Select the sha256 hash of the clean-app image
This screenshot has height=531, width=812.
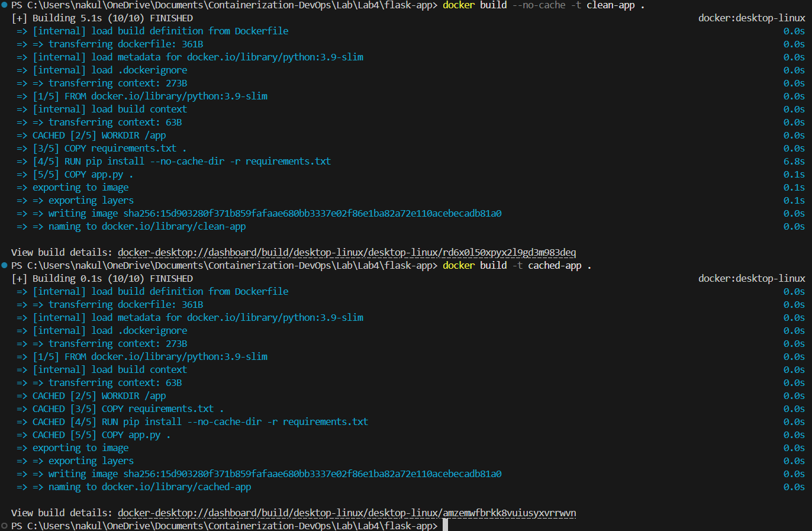[312, 213]
